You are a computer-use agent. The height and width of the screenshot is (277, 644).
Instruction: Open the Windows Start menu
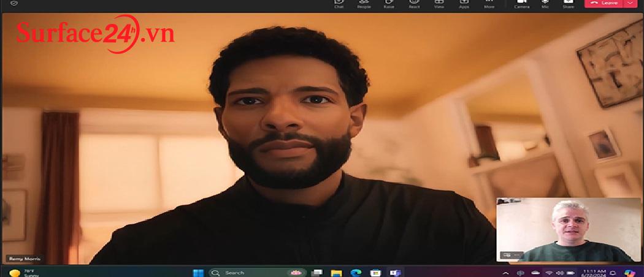point(198,272)
